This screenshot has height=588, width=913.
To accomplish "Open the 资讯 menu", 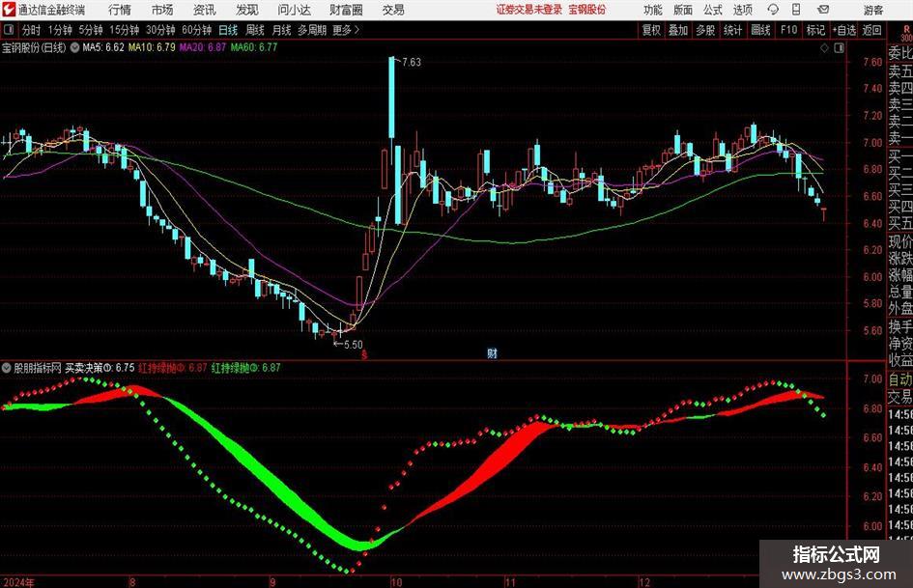I will pyautogui.click(x=205, y=10).
